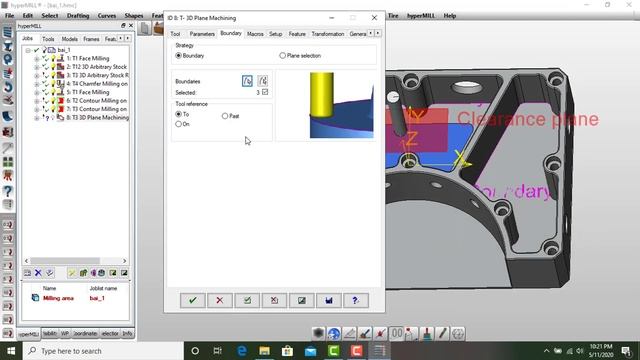
Task: Click the blue calculate toolpath button in dialog
Action: point(329,300)
